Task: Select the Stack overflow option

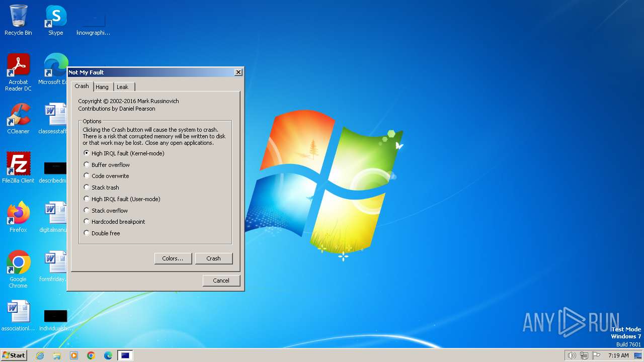Action: 106,211
